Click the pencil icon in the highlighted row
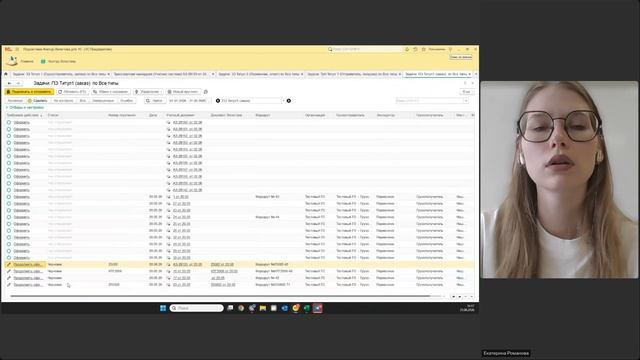This screenshot has height=360, width=640. pyautogui.click(x=9, y=264)
